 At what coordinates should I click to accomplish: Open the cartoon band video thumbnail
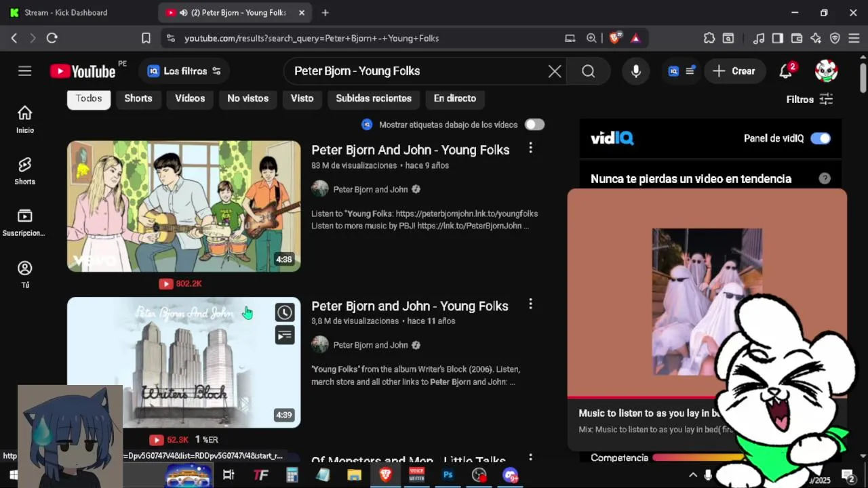coord(184,206)
